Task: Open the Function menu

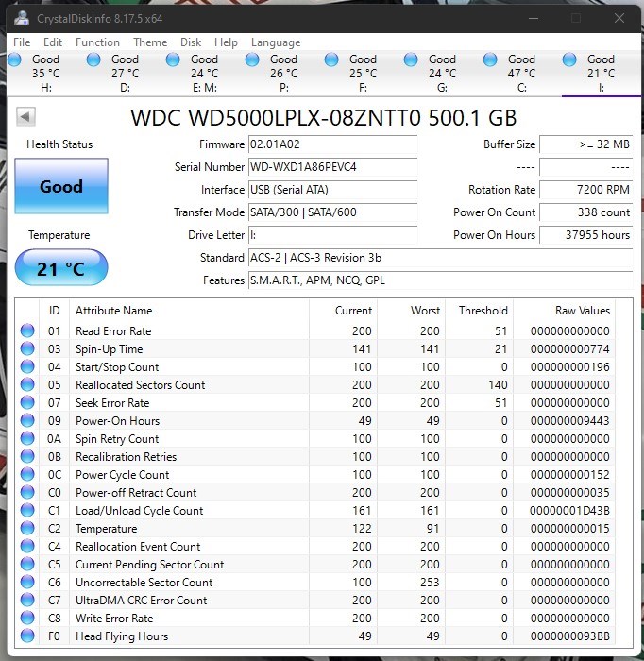Action: click(x=97, y=42)
